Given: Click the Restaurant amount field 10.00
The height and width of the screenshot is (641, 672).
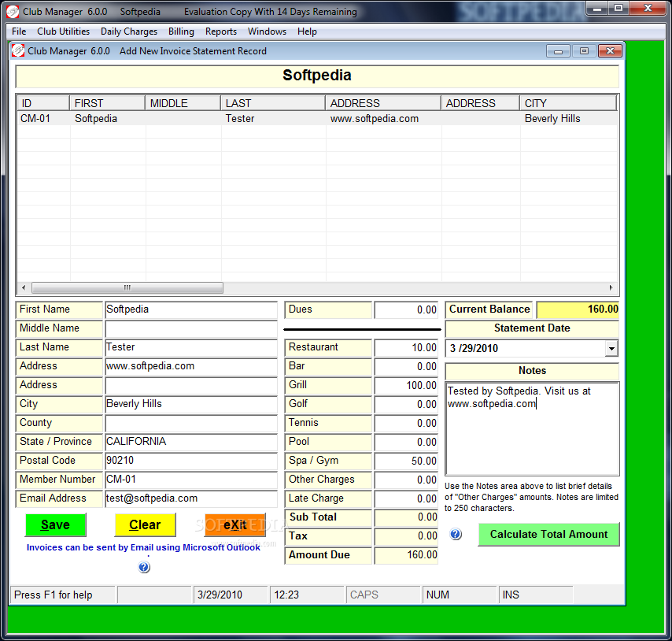Looking at the screenshot, I should point(406,347).
